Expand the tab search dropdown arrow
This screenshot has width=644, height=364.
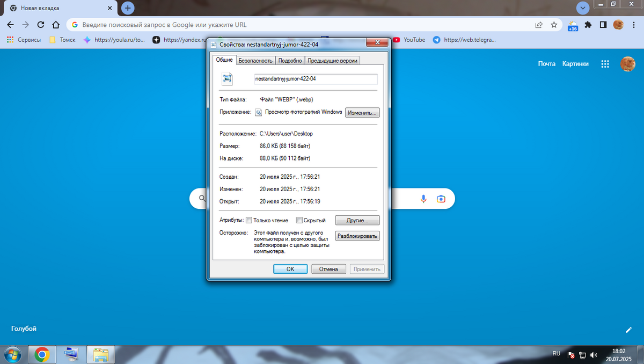pyautogui.click(x=583, y=8)
